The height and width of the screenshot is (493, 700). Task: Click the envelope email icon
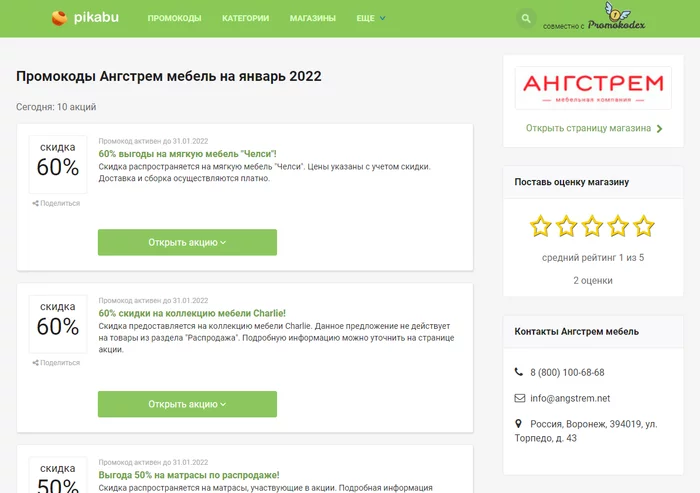pyautogui.click(x=520, y=398)
